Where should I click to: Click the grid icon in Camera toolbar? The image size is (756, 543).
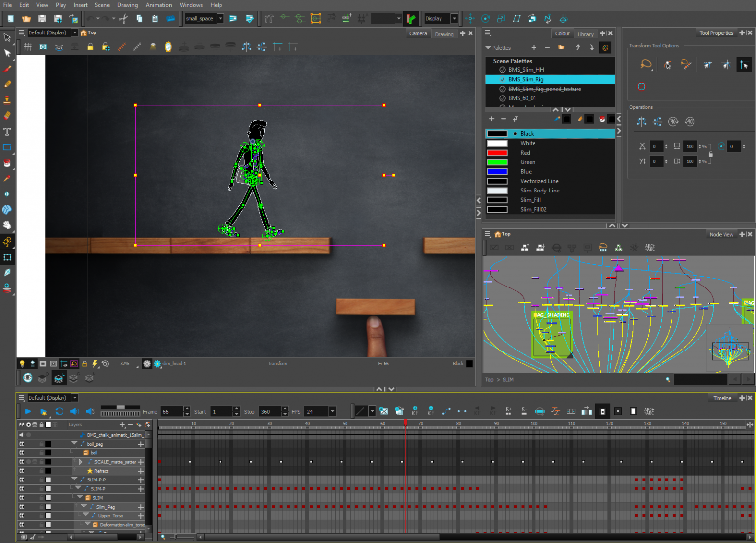(28, 47)
